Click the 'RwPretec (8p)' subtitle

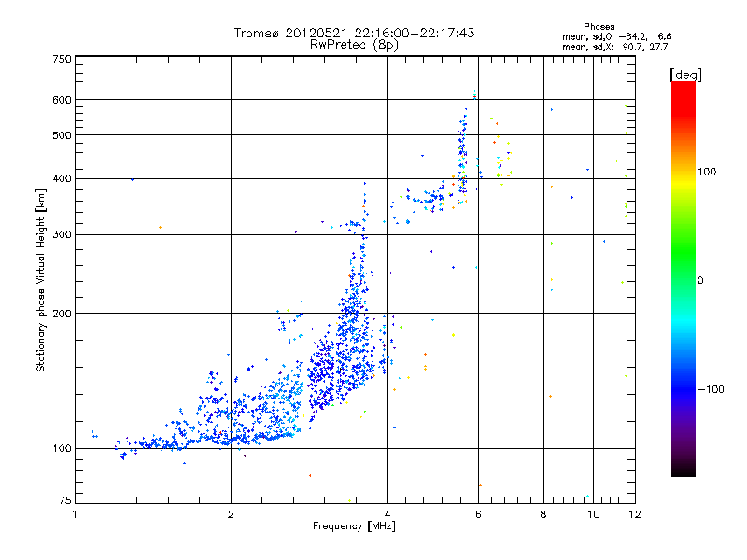pyautogui.click(x=354, y=45)
